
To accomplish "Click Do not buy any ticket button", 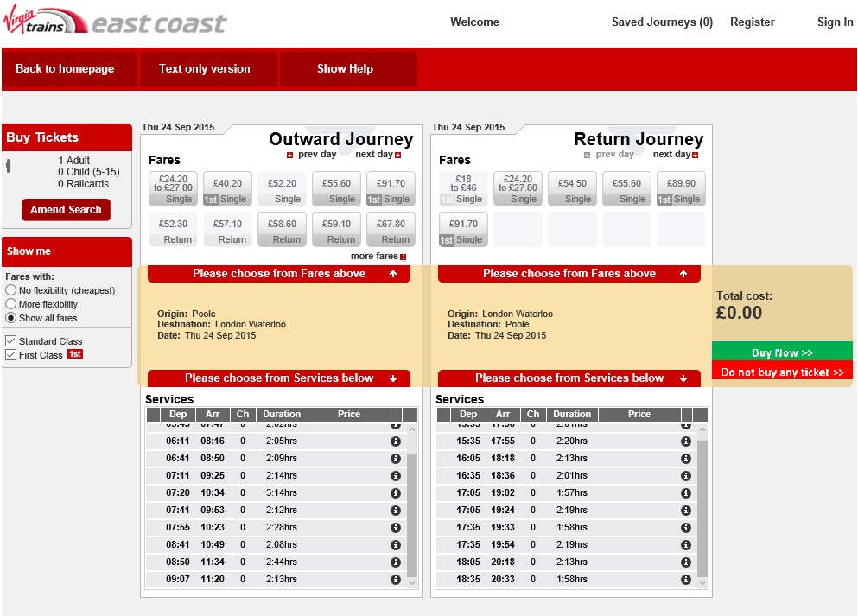I will tap(782, 372).
